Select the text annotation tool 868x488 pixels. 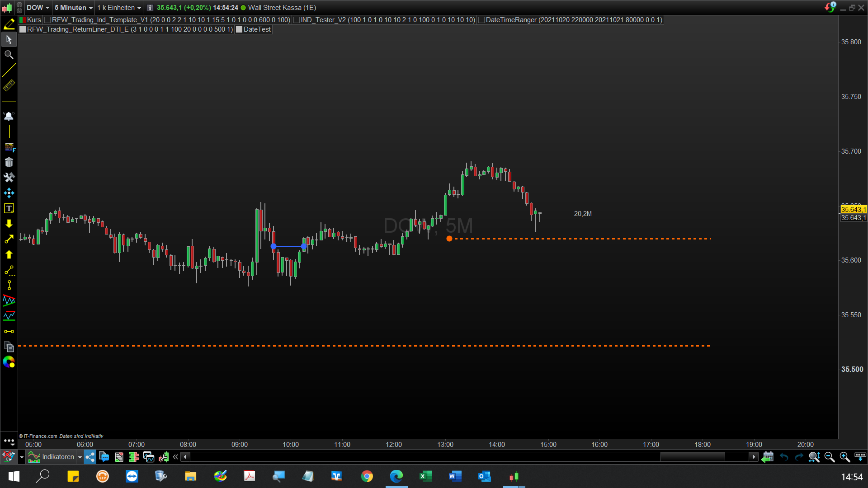click(9, 208)
